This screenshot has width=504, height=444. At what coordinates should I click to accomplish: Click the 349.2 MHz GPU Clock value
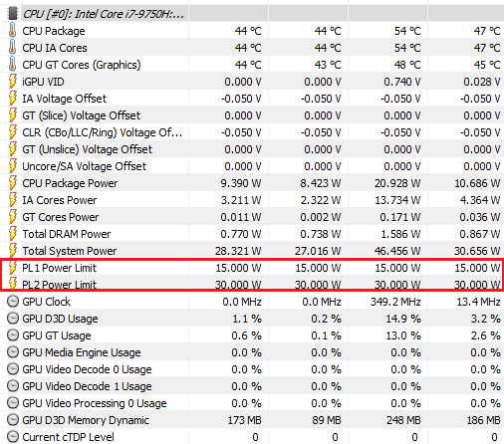click(395, 302)
